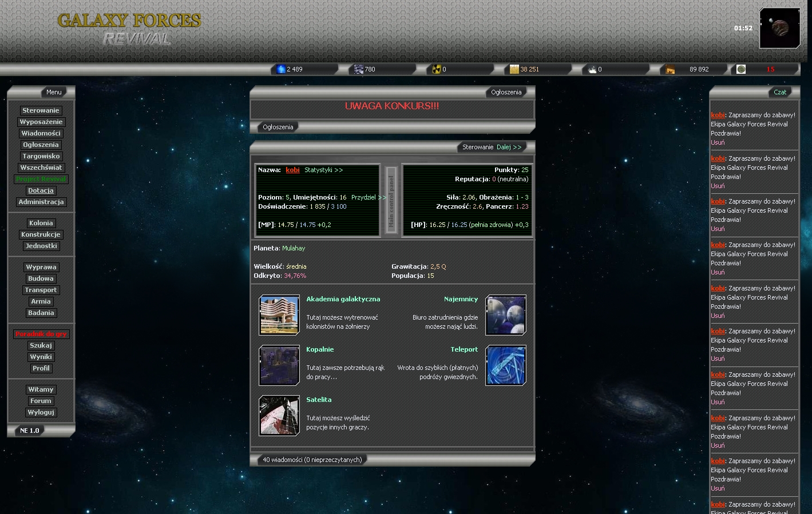The image size is (812, 514).
Task: Go to Wiadomości in menu
Action: click(x=41, y=133)
